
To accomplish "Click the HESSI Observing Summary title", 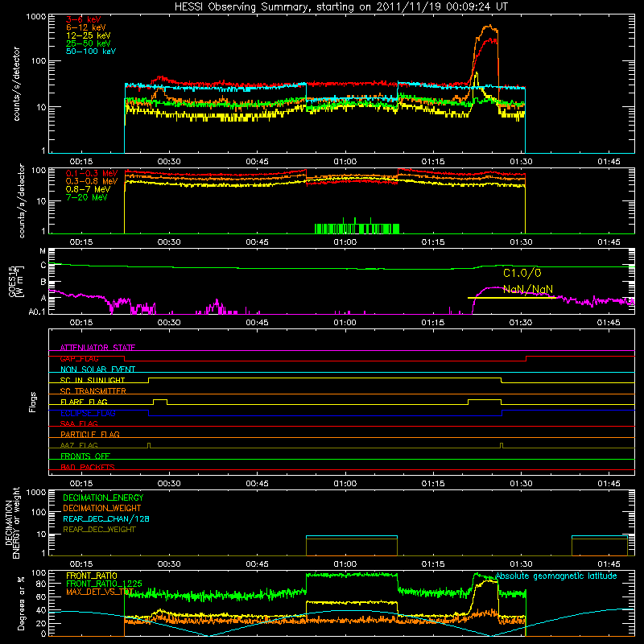I will click(341, 7).
